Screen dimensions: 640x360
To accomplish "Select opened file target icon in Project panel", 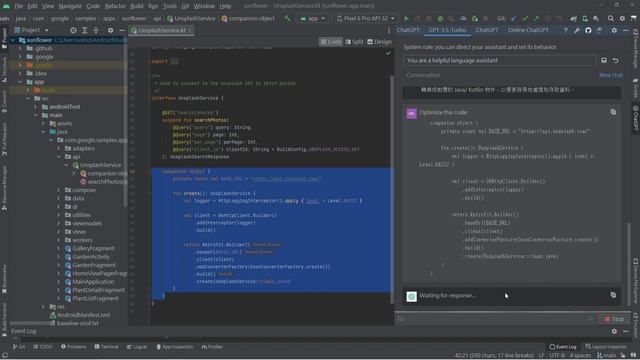I will click(x=73, y=30).
